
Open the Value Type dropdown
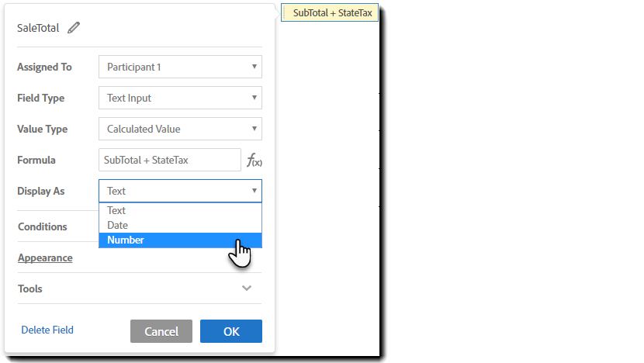(x=180, y=130)
